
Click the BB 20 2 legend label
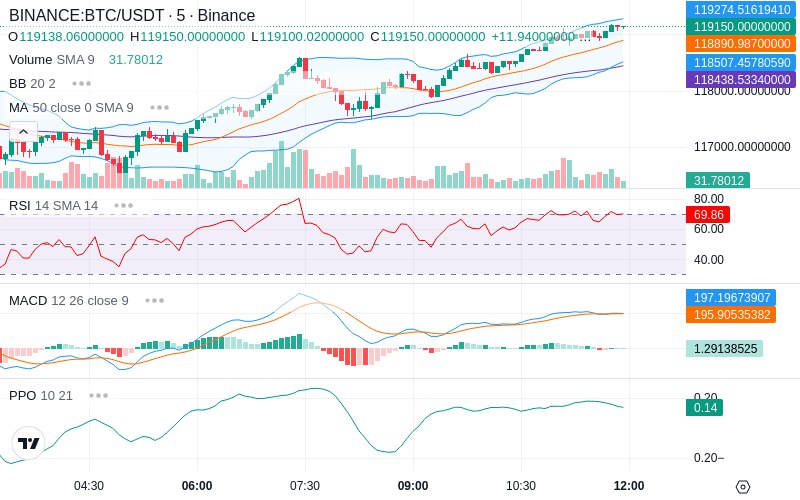point(32,84)
